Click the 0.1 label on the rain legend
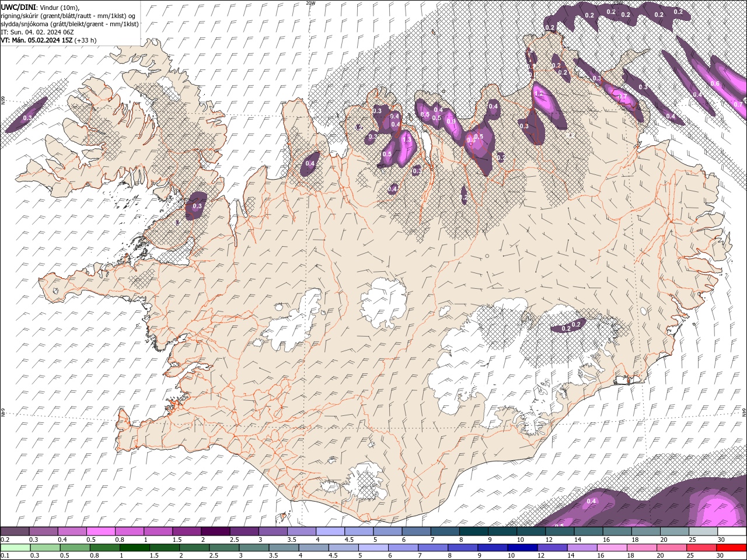The image size is (747, 560). (5, 555)
